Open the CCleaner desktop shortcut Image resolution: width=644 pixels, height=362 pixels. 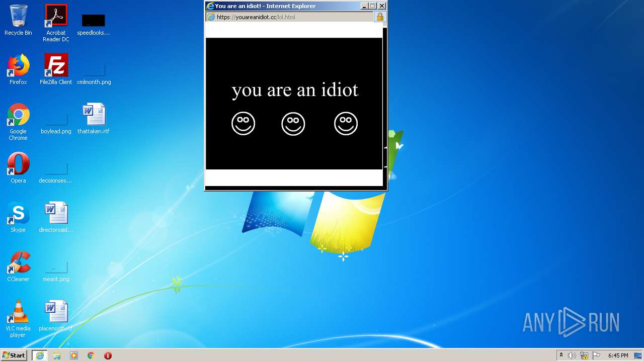pyautogui.click(x=18, y=266)
